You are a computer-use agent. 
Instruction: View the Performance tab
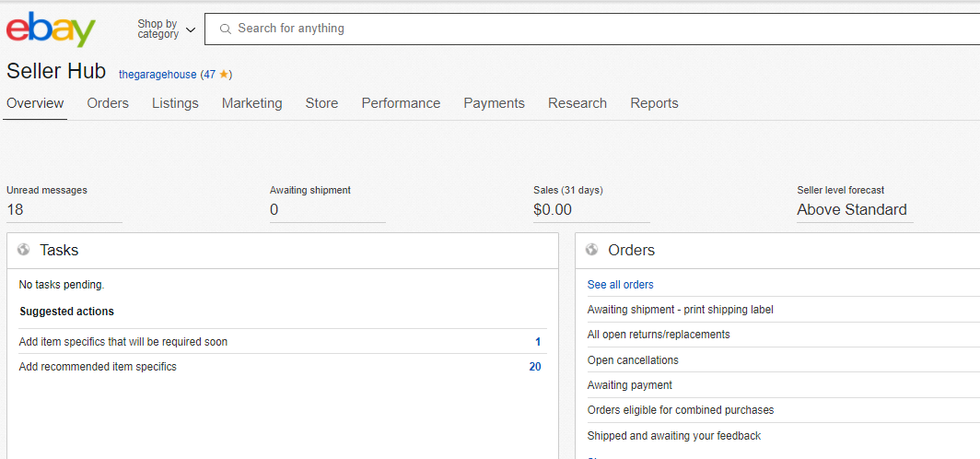[401, 103]
